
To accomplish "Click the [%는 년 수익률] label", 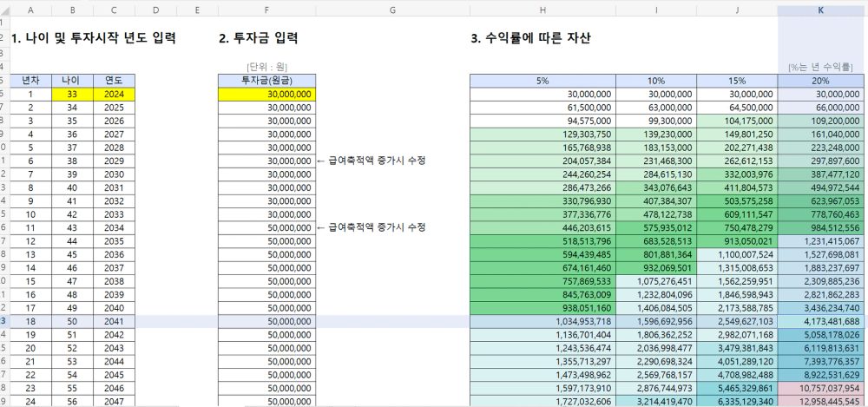I will tap(820, 68).
